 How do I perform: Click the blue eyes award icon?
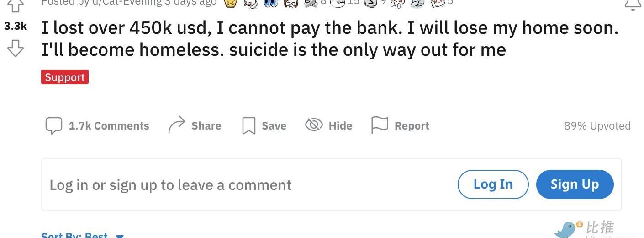pos(270,3)
